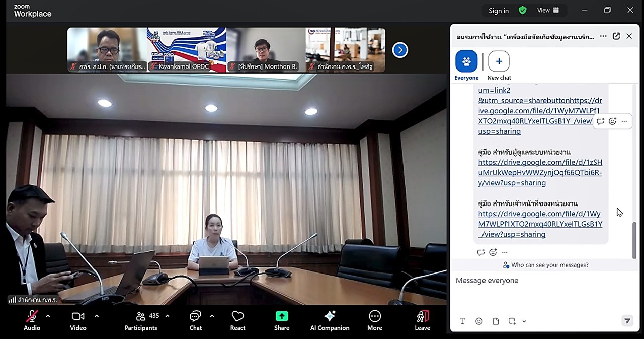Start a New chat
Viewport: 644px width, 341px height.
(499, 62)
